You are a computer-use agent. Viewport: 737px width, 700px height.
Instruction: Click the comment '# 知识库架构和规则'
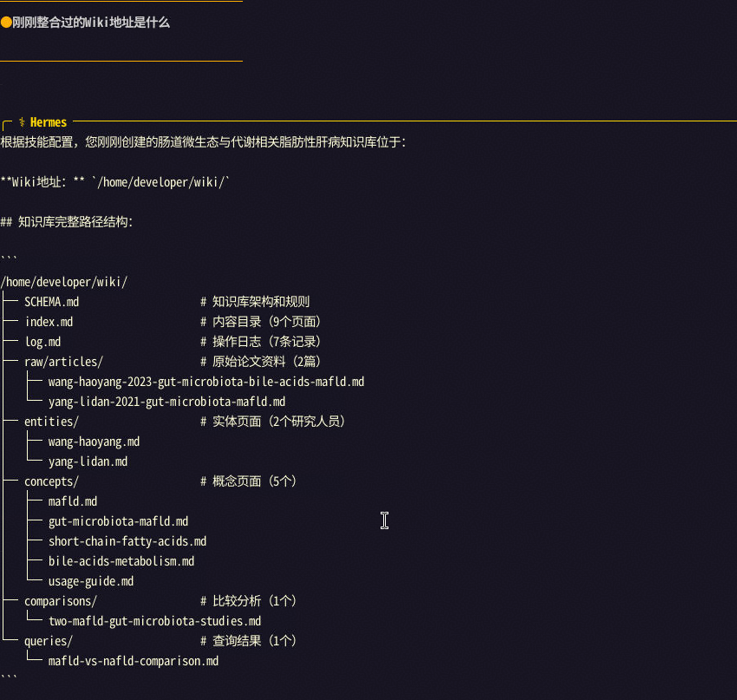pos(255,302)
